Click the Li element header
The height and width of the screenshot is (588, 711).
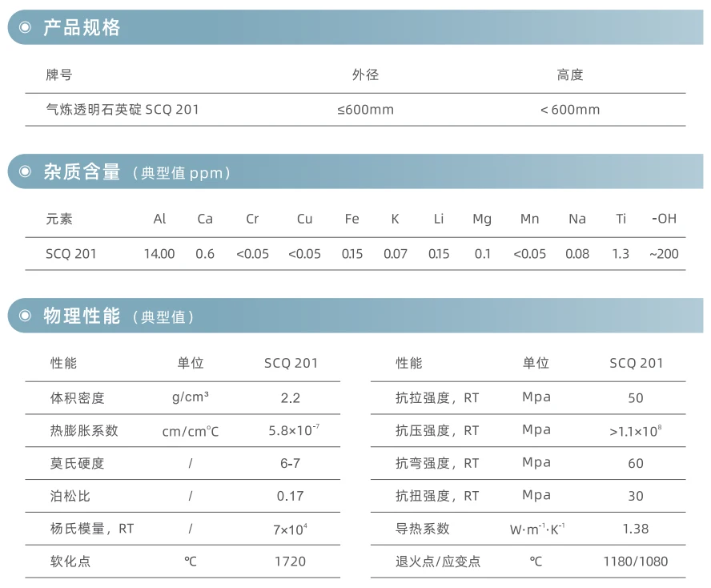[x=439, y=219]
